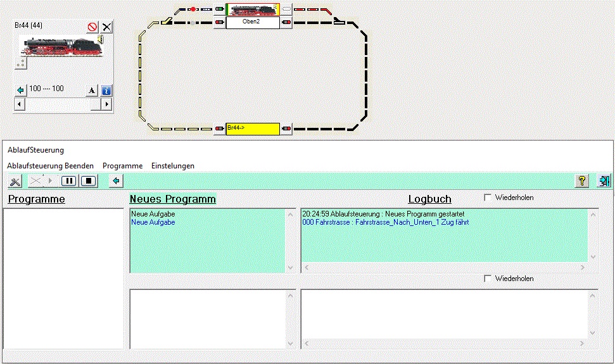Viewport: 615px width, 364px height.
Task: Open the Programme menu
Action: click(123, 166)
